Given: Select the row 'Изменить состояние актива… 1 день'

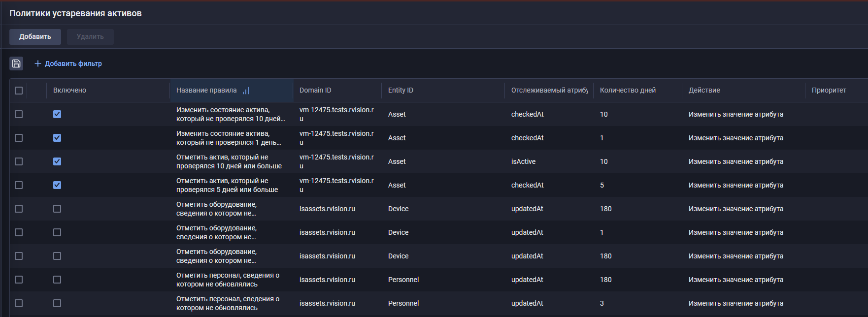Looking at the screenshot, I should click(19, 138).
